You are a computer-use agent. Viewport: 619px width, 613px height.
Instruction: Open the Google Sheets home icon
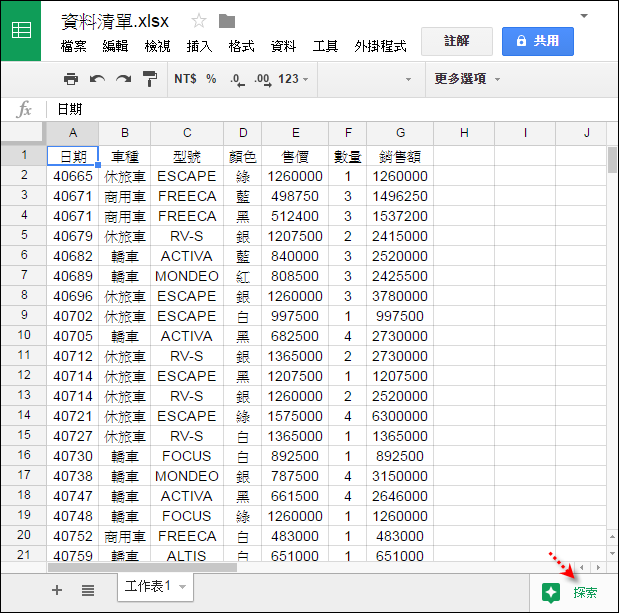tap(21, 31)
